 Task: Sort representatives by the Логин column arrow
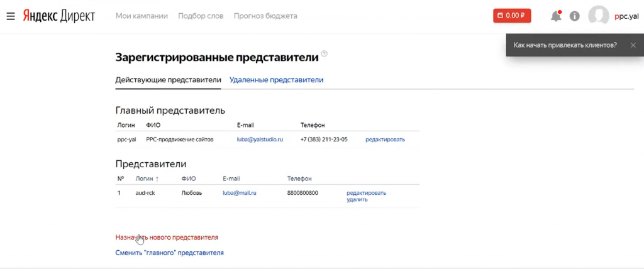point(157,179)
